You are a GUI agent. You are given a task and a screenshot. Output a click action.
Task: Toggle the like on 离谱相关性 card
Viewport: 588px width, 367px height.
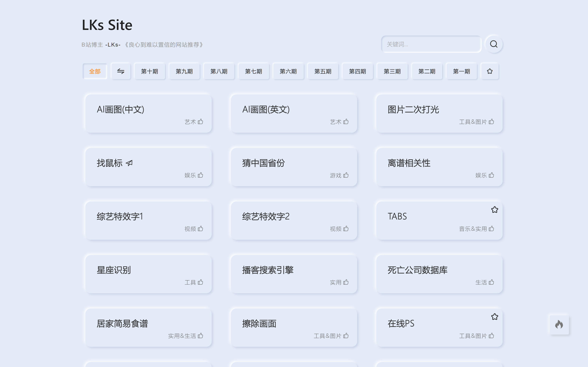pyautogui.click(x=491, y=175)
